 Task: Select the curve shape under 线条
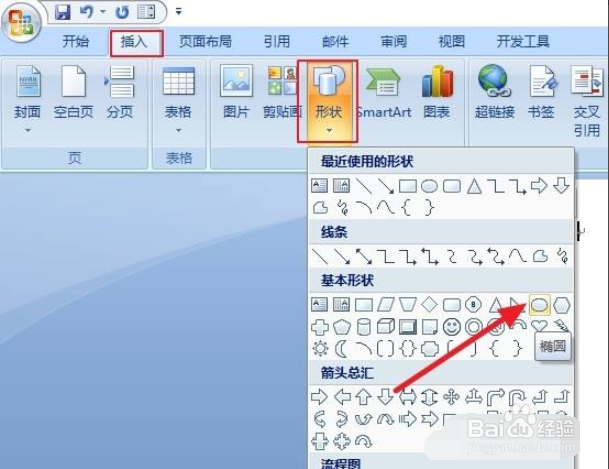coord(518,257)
